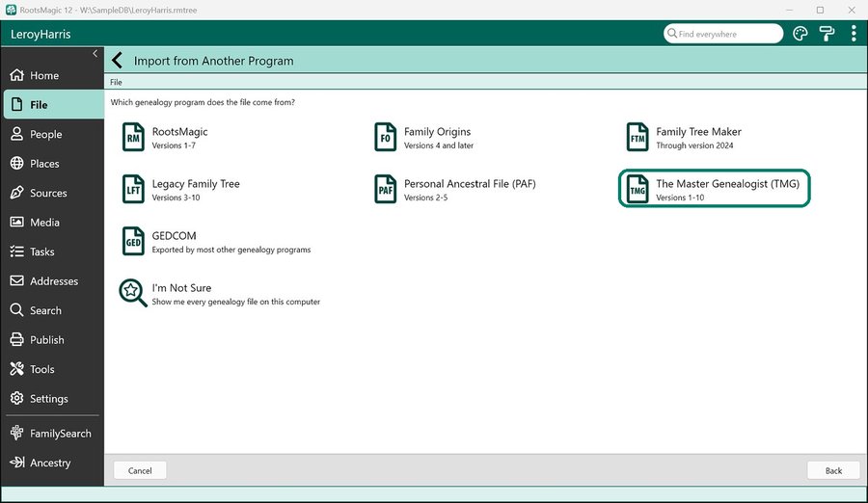
Task: Open the Search section in sidebar
Action: pos(52,310)
